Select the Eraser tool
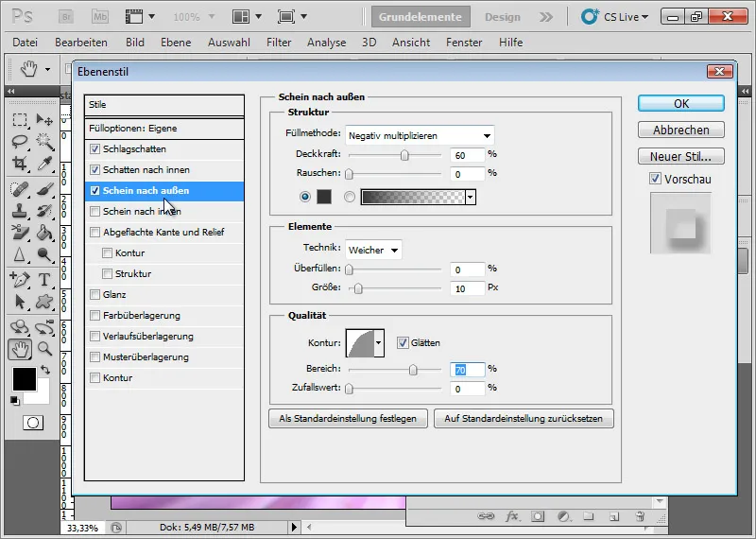The image size is (756, 539). [20, 233]
